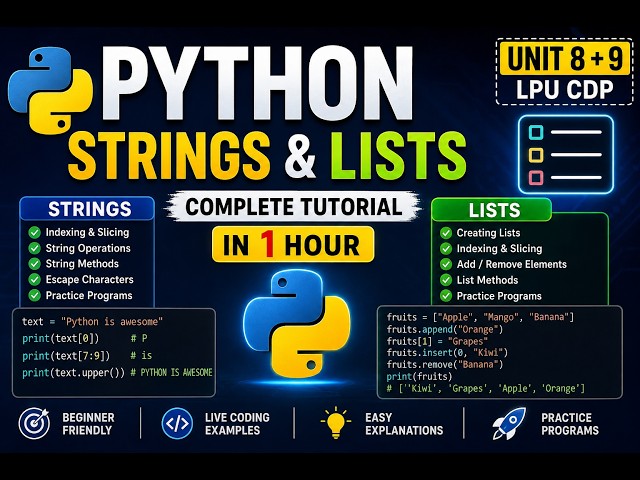Screen dimensions: 640x480
Task: Click the LPU CDP label
Action: [x=565, y=90]
